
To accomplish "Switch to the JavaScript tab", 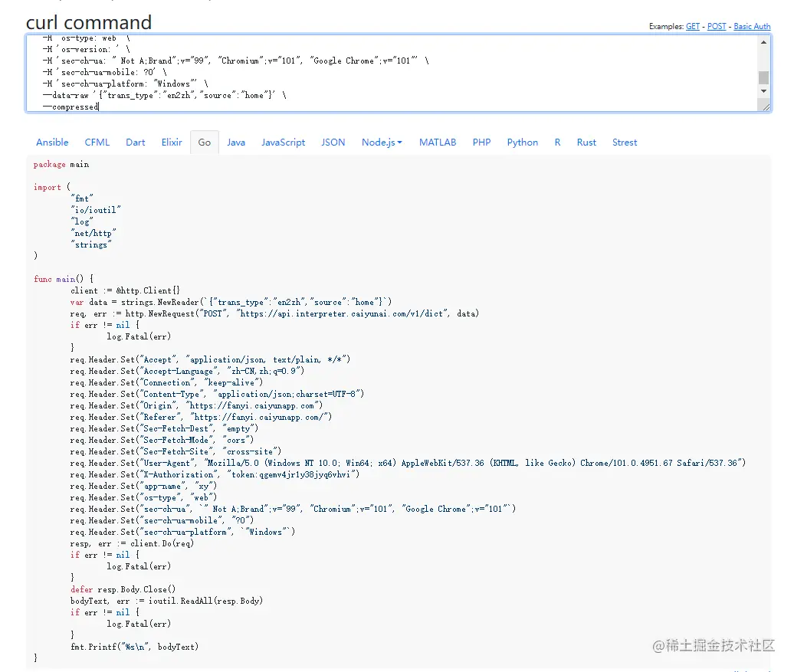I will [x=283, y=143].
